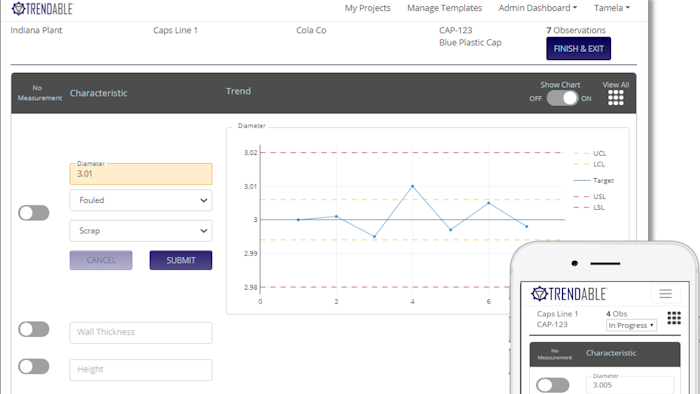Open the Fouled dropdown
The image size is (700, 394).
click(x=141, y=200)
